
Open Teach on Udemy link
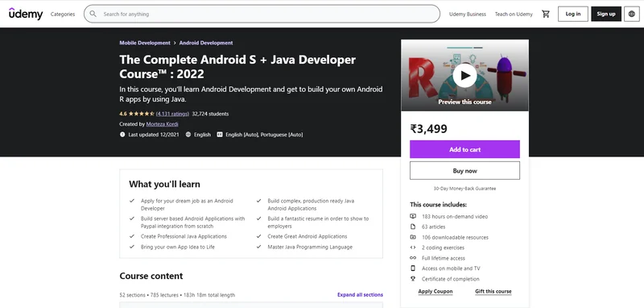(x=514, y=14)
